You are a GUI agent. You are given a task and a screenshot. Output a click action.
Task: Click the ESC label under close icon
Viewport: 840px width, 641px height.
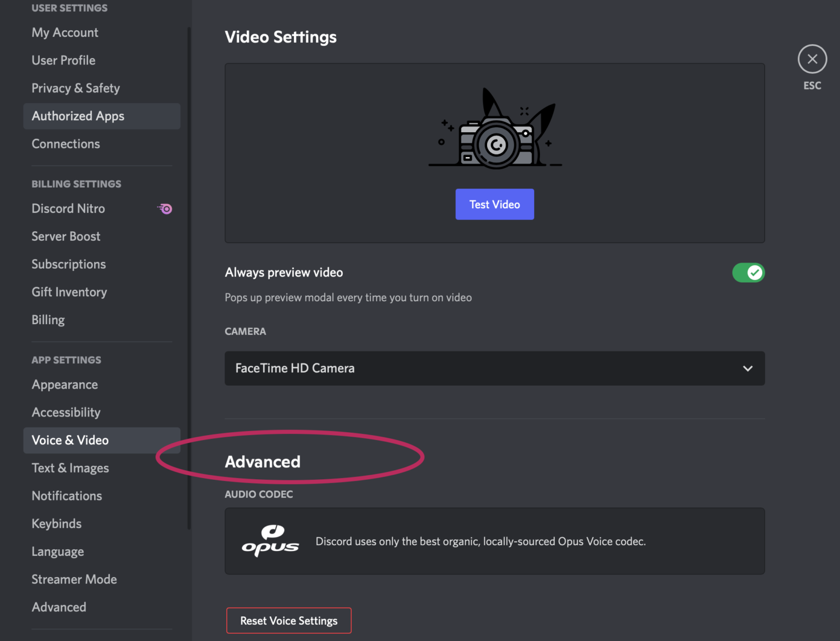coord(812,86)
